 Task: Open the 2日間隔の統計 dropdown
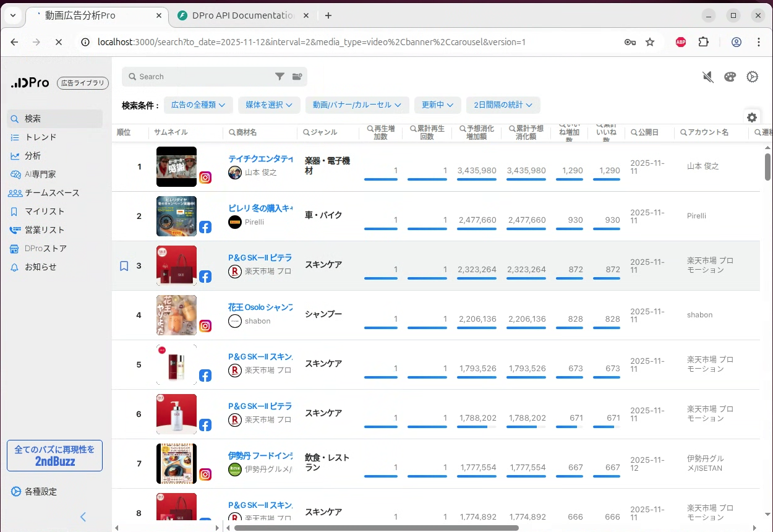click(503, 105)
